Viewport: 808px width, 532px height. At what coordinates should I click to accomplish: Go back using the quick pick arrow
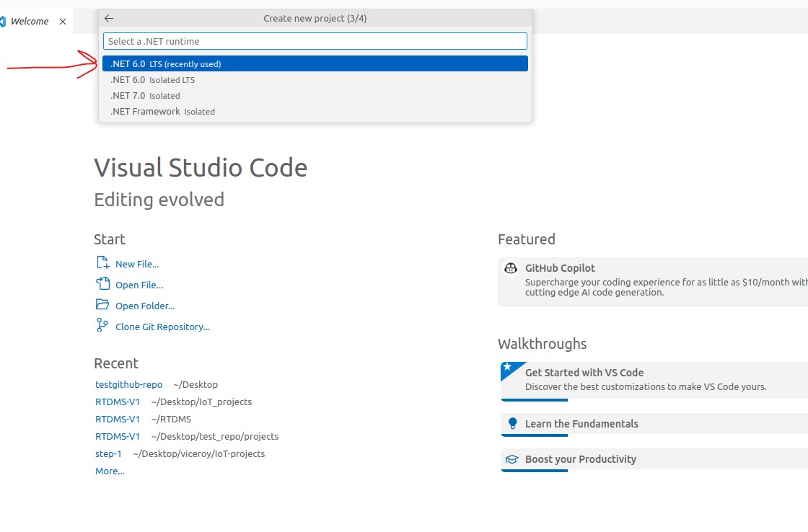point(109,19)
